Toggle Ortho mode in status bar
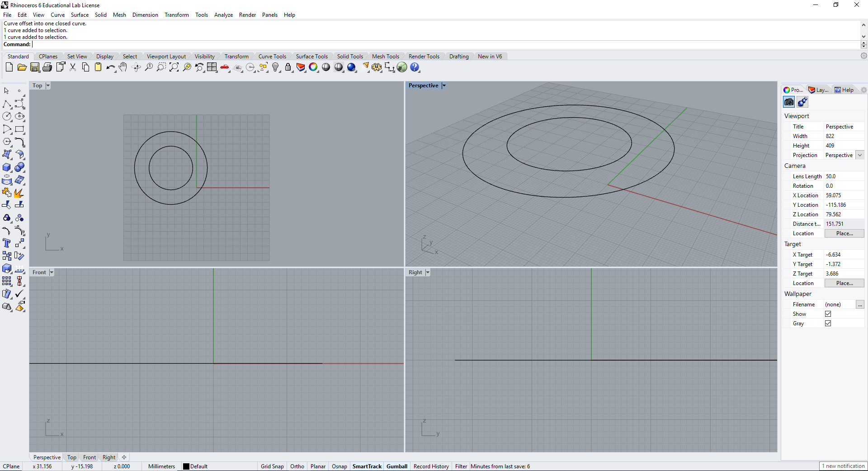 point(297,466)
